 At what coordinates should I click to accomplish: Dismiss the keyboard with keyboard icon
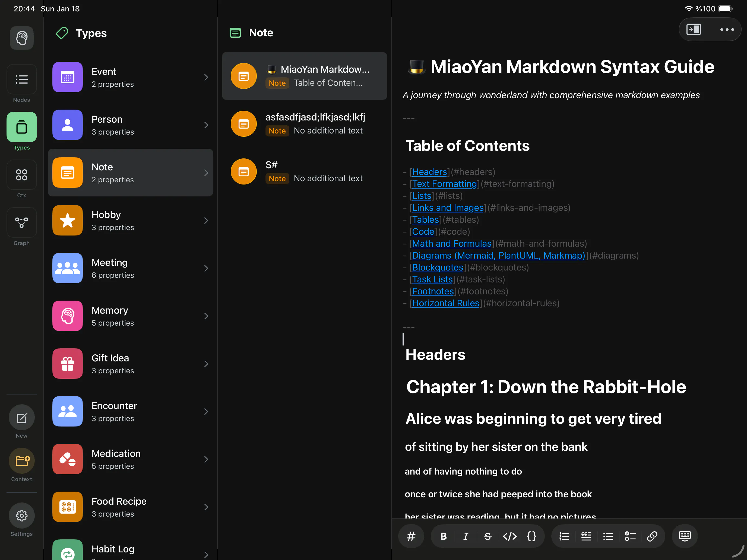pos(685,536)
